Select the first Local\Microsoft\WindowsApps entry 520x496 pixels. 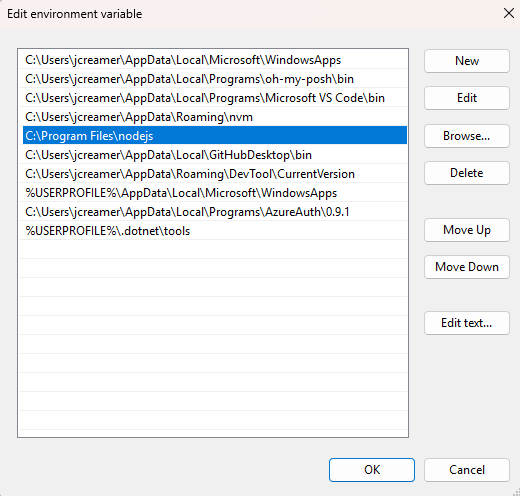213,60
